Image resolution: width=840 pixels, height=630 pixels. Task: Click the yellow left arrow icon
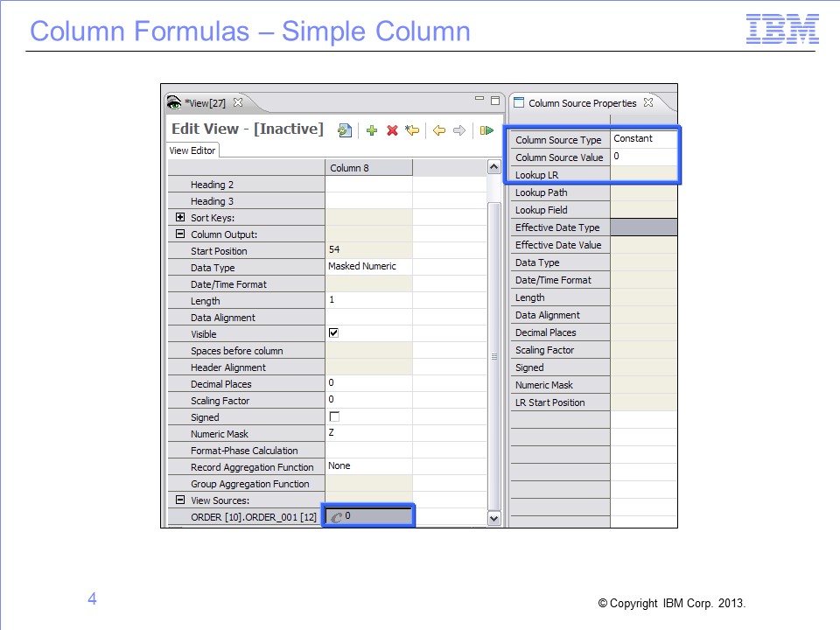(x=438, y=130)
